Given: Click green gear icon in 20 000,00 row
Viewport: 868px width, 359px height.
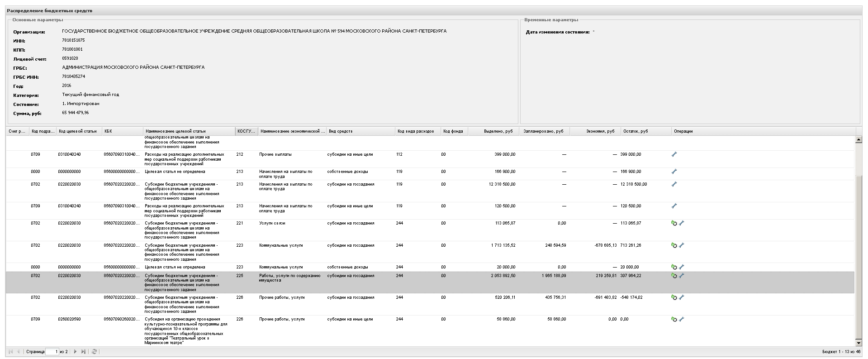Looking at the screenshot, I should [x=674, y=267].
